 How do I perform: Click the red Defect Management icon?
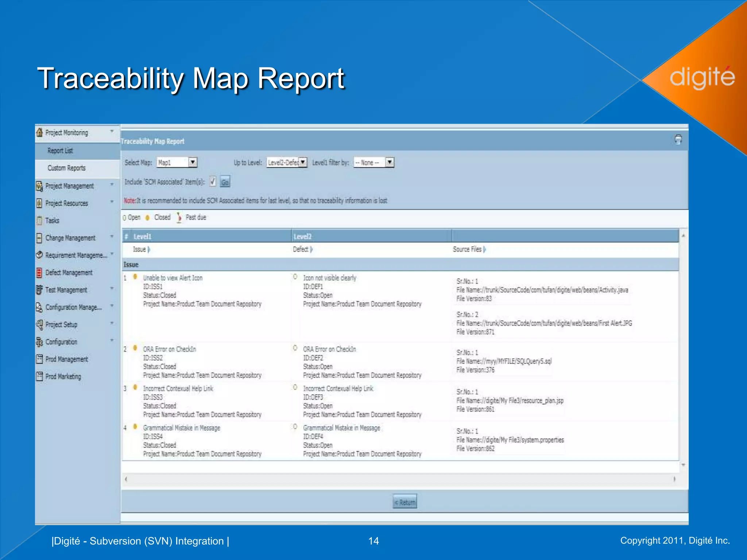39,272
